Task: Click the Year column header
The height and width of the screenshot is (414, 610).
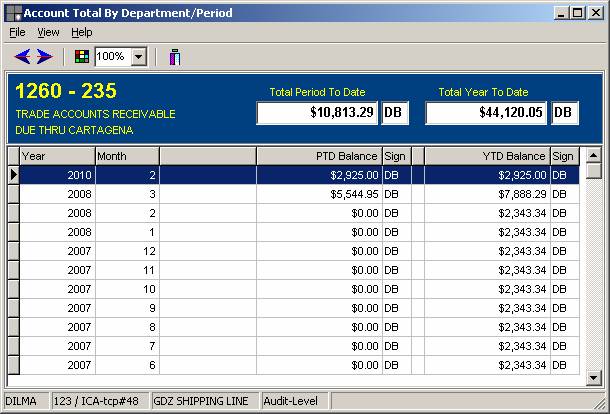Action: 57,156
